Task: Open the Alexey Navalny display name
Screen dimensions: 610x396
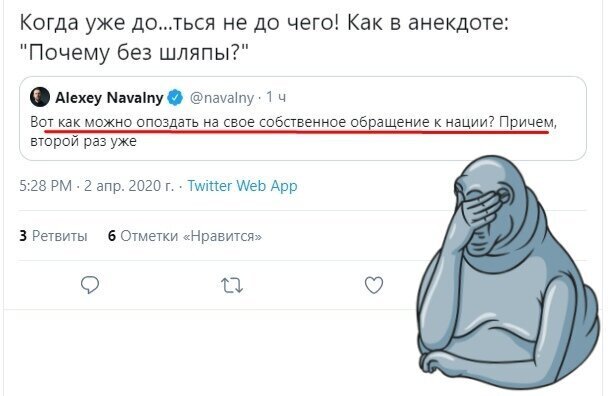Action: tap(109, 97)
